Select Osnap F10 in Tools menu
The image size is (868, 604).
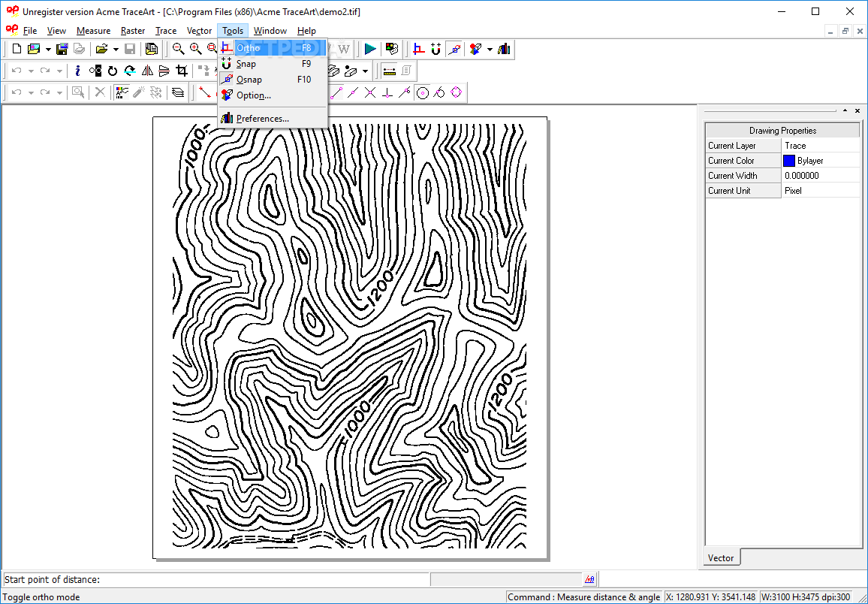click(x=273, y=79)
